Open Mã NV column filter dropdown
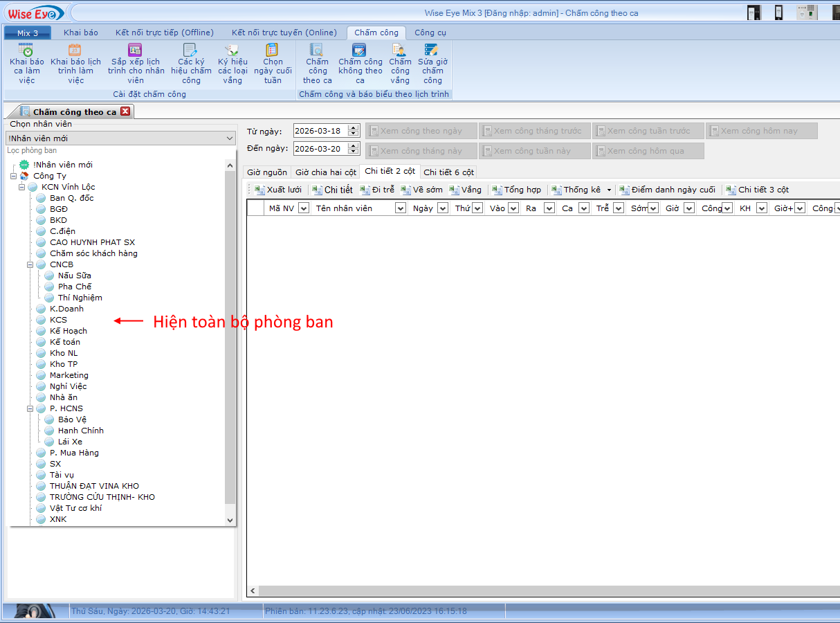840x623 pixels. [303, 208]
